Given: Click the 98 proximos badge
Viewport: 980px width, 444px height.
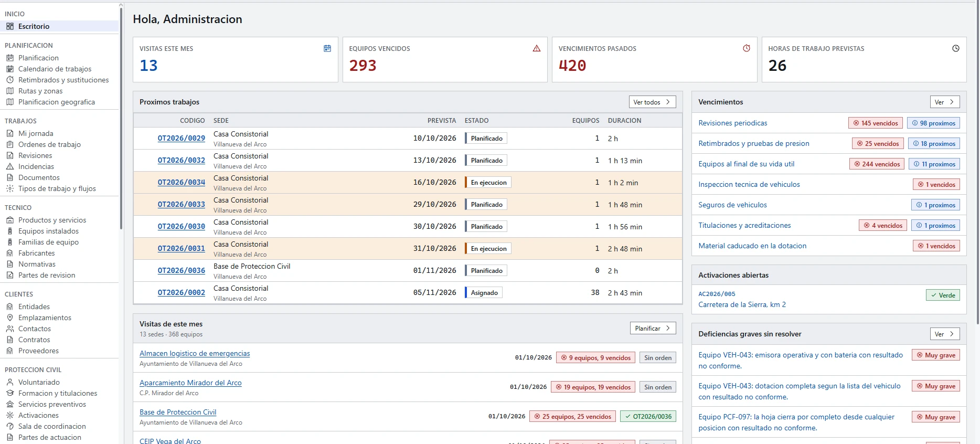Looking at the screenshot, I should pyautogui.click(x=933, y=123).
